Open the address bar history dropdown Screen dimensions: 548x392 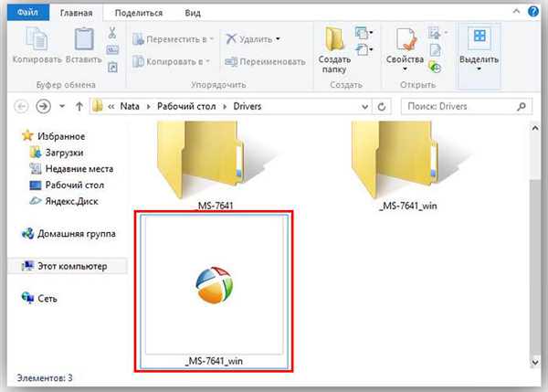(x=364, y=107)
